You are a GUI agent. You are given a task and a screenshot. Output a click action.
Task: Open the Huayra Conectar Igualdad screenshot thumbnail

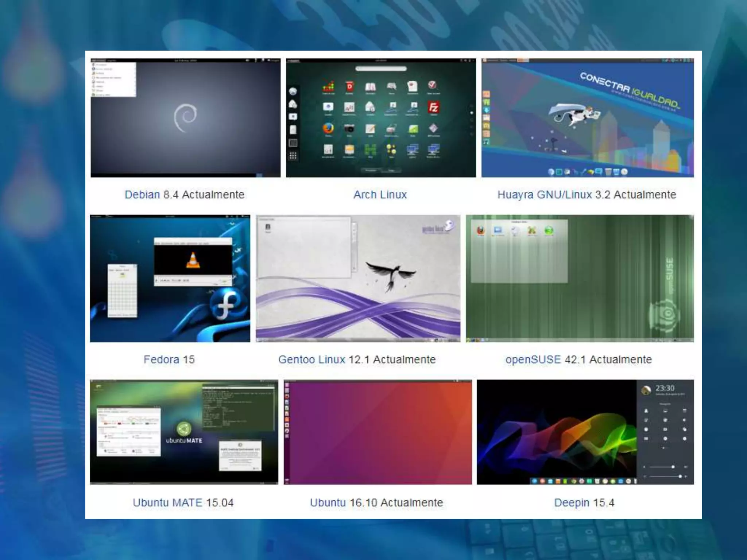[x=588, y=118]
